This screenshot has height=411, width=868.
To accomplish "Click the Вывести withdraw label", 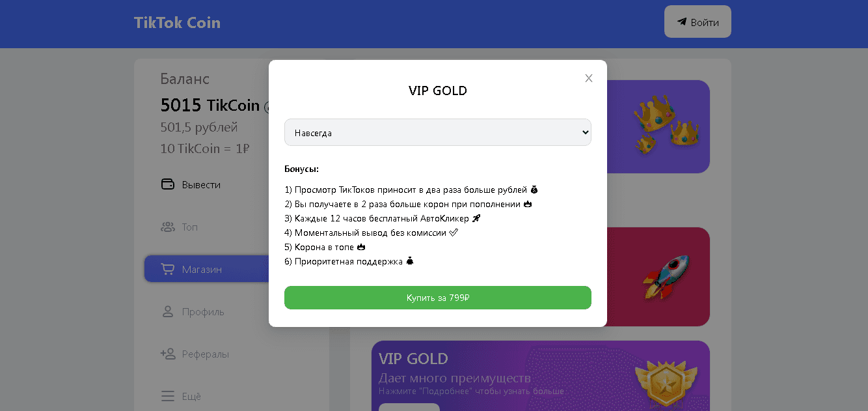I will [201, 184].
